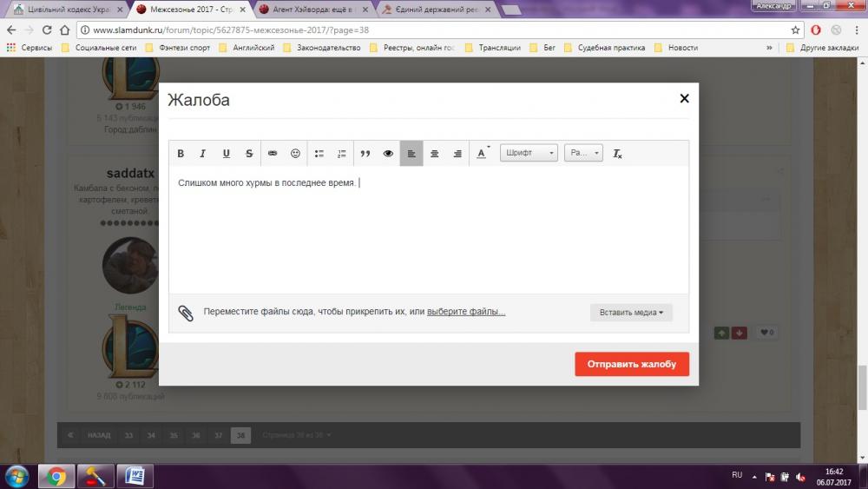Center-align the complaint text
868x489 pixels.
pyautogui.click(x=434, y=154)
